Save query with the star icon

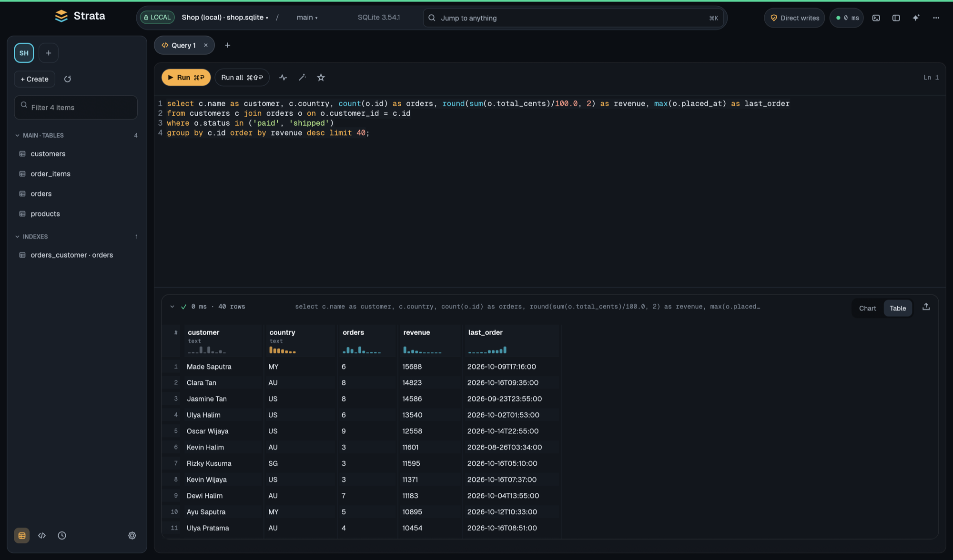click(321, 77)
